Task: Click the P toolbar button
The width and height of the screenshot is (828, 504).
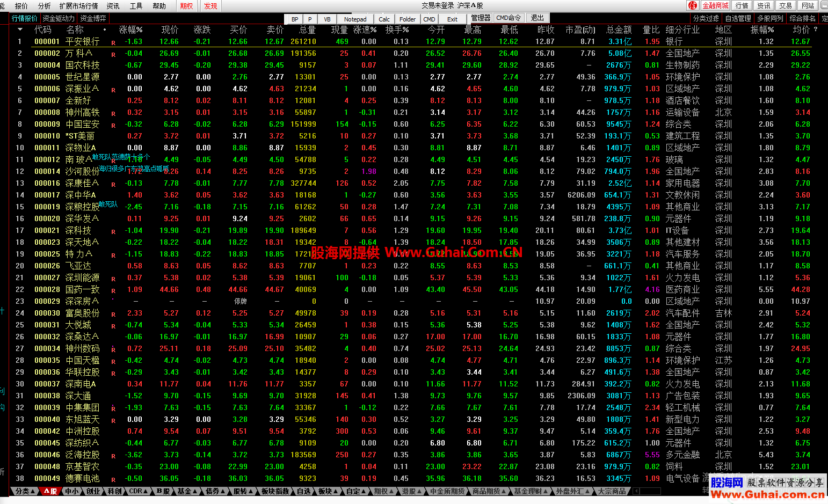Action: pyautogui.click(x=310, y=19)
